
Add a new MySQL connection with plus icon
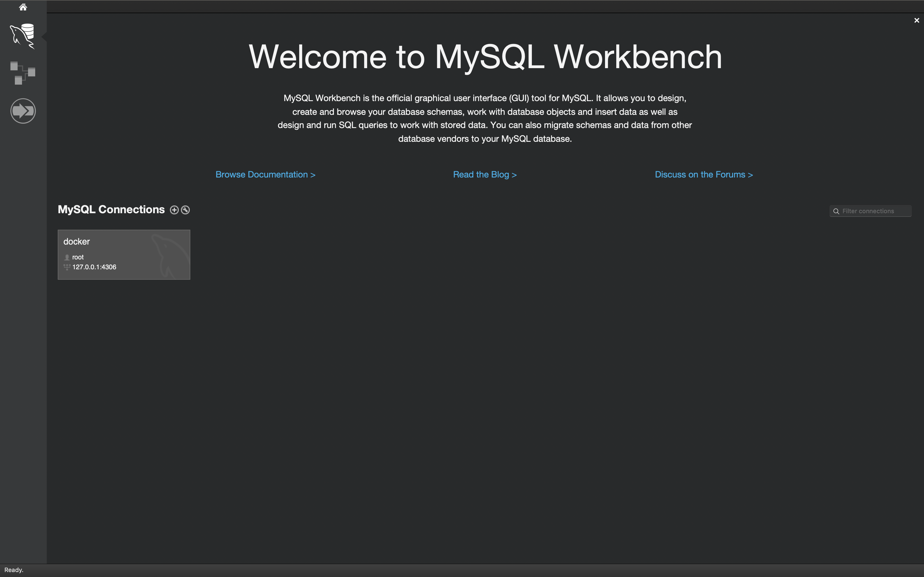pos(174,210)
